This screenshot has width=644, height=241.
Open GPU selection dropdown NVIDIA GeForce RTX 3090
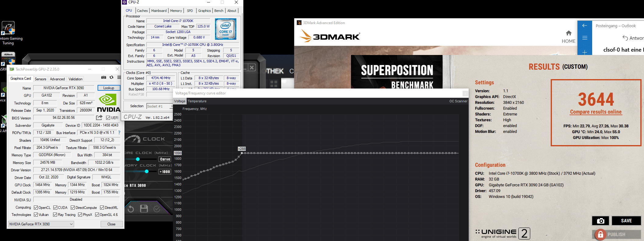click(x=41, y=224)
